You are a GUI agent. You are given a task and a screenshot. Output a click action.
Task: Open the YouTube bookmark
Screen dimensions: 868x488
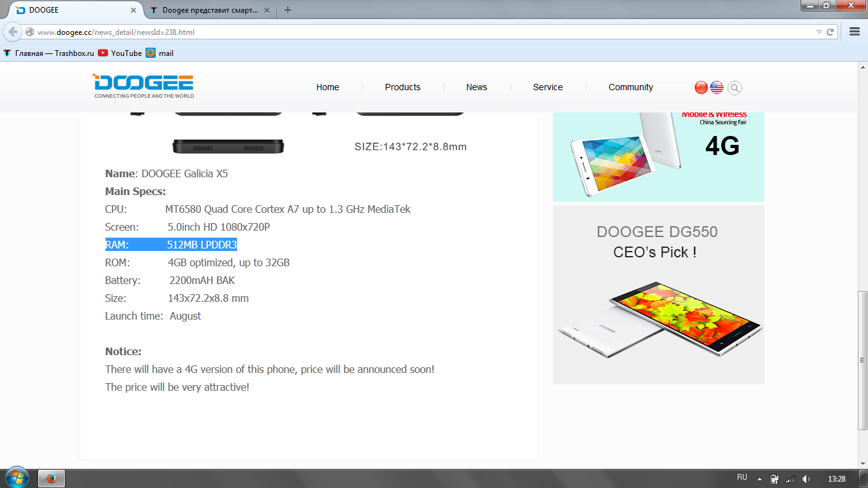(119, 53)
